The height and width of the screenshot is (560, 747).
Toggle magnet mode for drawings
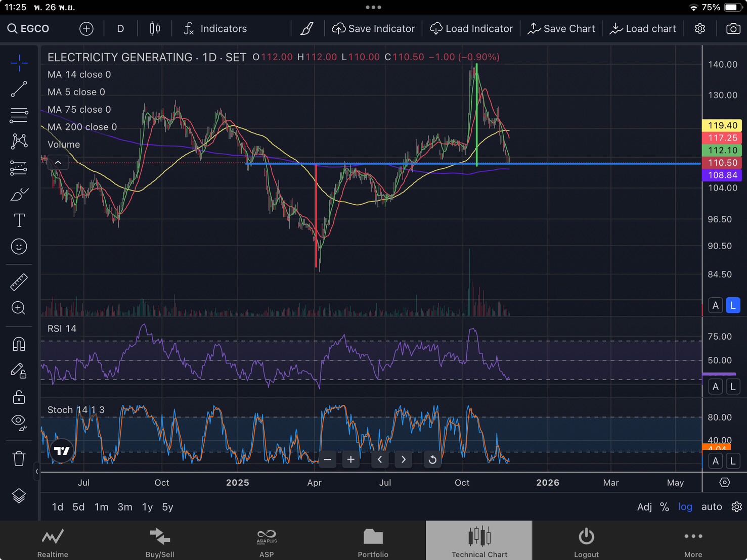point(19,344)
